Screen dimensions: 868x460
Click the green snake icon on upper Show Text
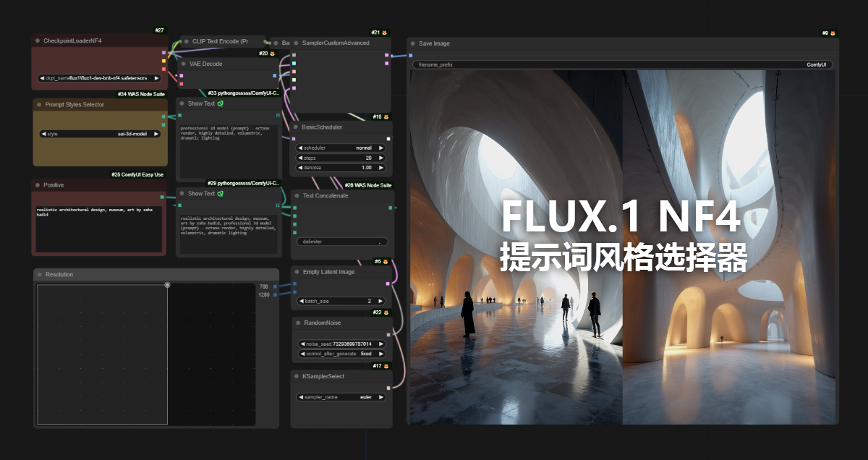click(220, 103)
